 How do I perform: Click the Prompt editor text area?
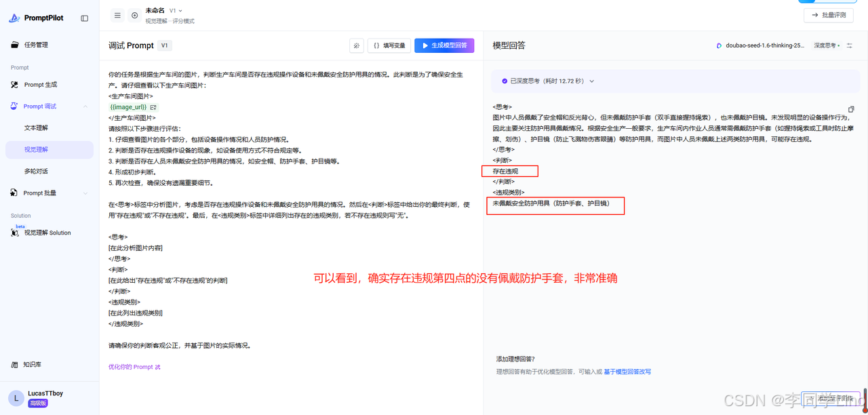click(291, 210)
